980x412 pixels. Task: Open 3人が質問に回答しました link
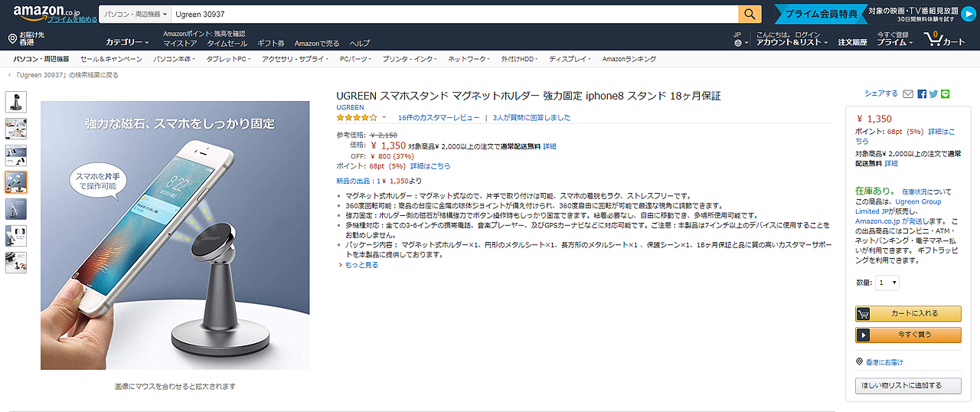point(531,118)
